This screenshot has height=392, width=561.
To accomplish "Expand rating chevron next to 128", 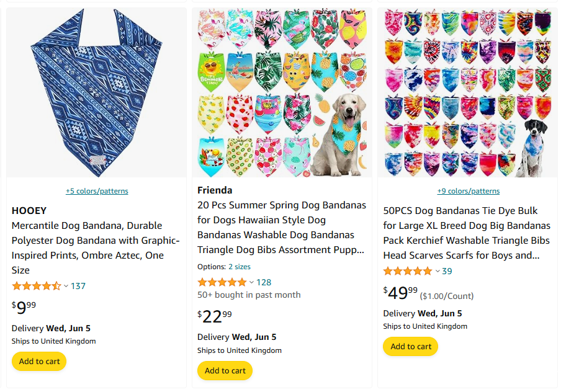I will (x=251, y=283).
